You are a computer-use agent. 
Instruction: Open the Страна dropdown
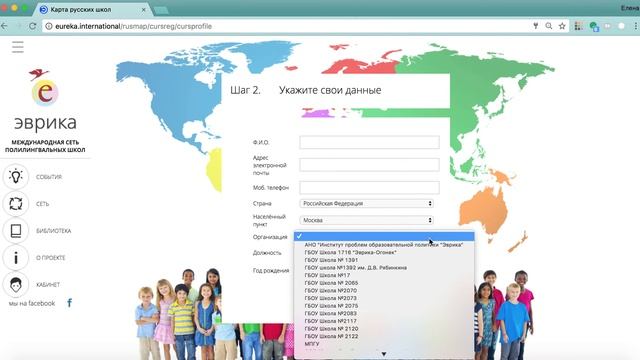click(x=367, y=203)
